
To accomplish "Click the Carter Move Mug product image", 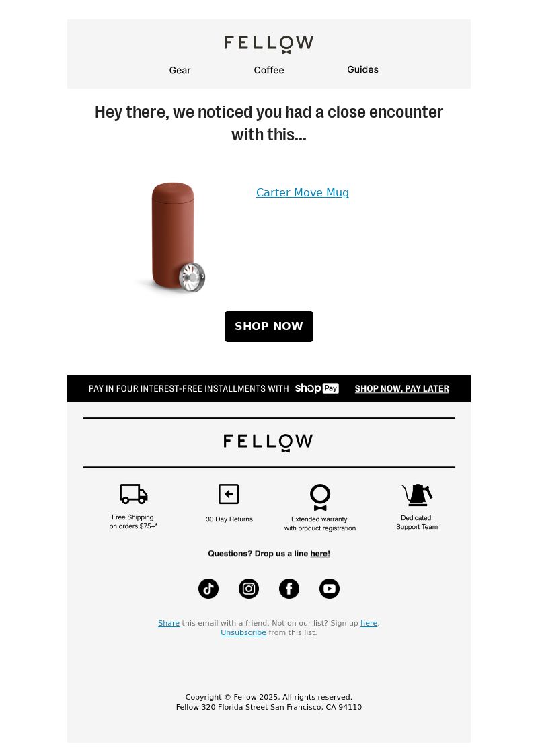I will click(173, 237).
